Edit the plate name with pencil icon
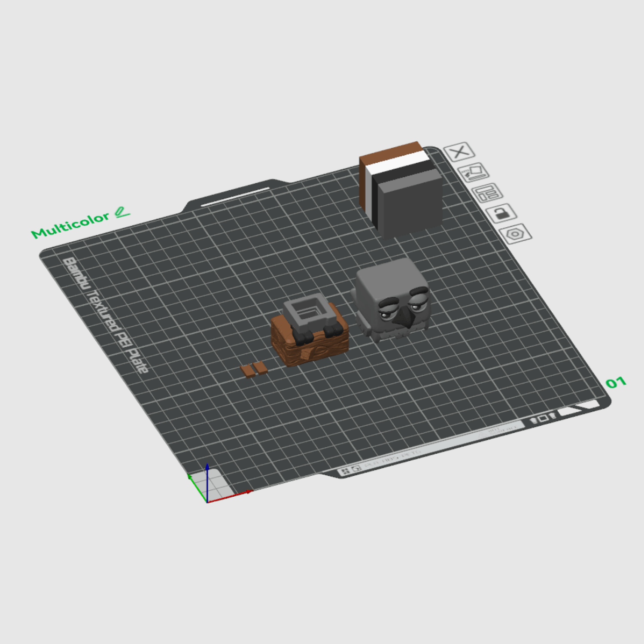644x644 pixels. click(x=122, y=212)
